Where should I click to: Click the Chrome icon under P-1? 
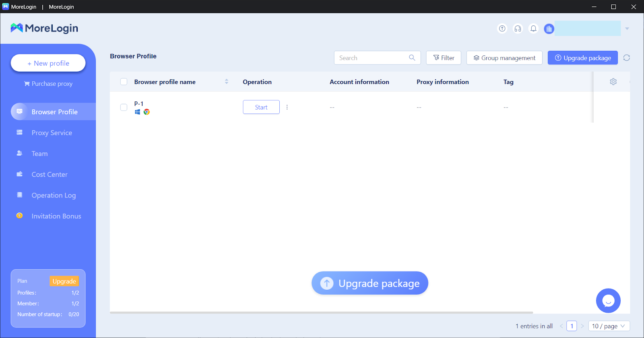pos(147,112)
